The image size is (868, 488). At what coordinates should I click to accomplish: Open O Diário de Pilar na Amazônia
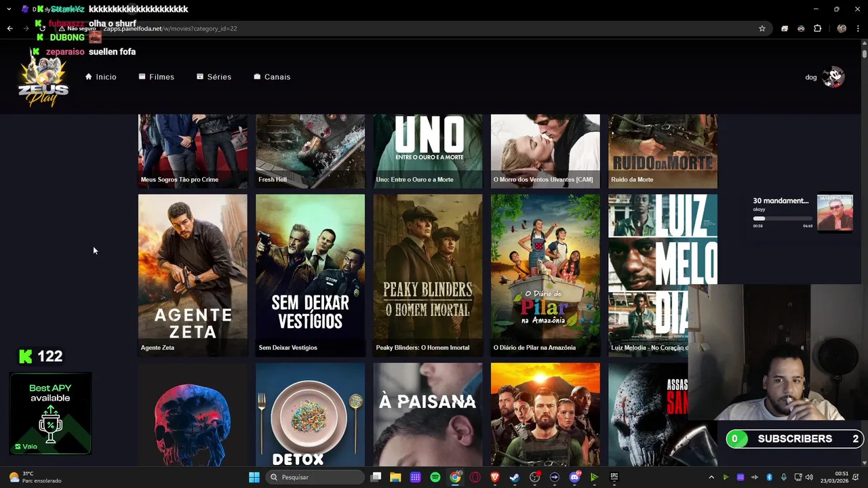[x=545, y=274]
